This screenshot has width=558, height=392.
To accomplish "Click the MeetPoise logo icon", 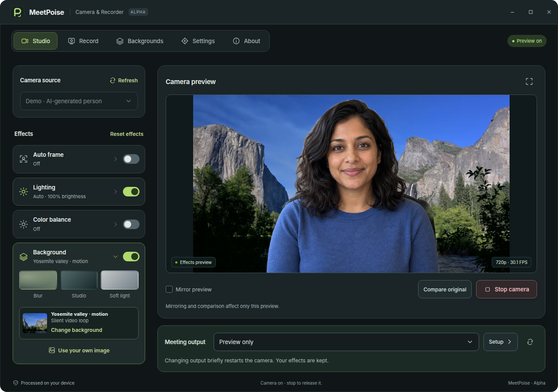I will tap(18, 12).
